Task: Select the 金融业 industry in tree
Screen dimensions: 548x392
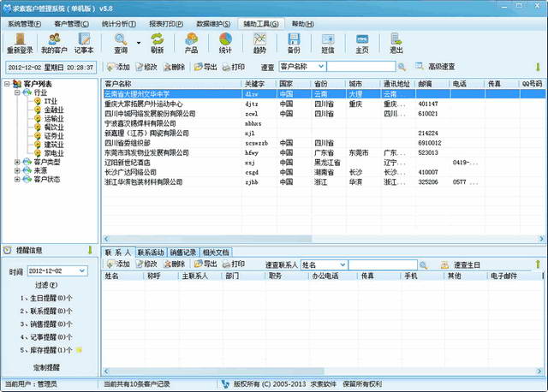Action: click(51, 110)
